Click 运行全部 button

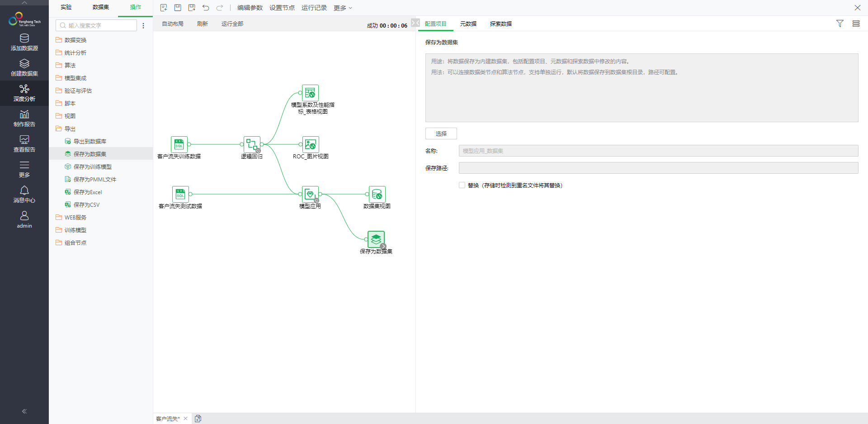click(x=232, y=24)
